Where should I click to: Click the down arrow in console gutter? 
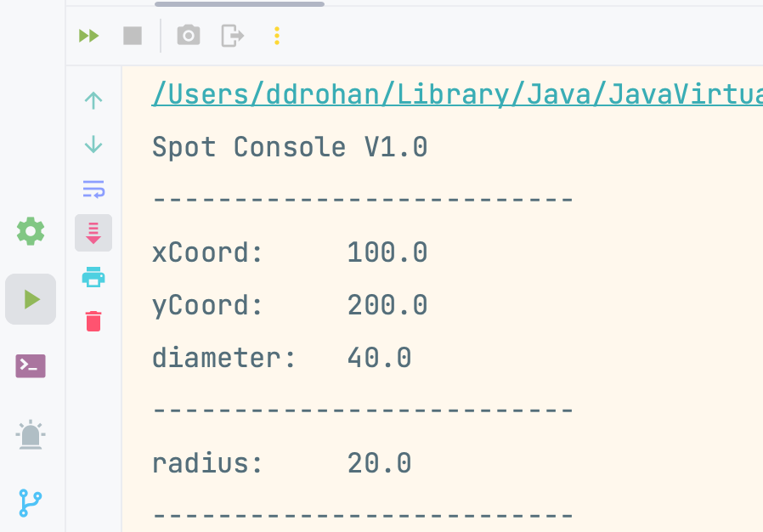pyautogui.click(x=93, y=144)
